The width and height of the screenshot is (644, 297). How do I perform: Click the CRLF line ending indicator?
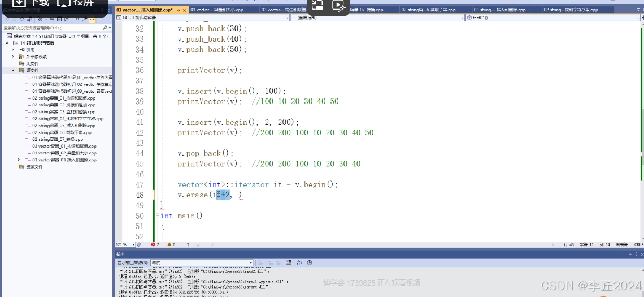coord(638,244)
